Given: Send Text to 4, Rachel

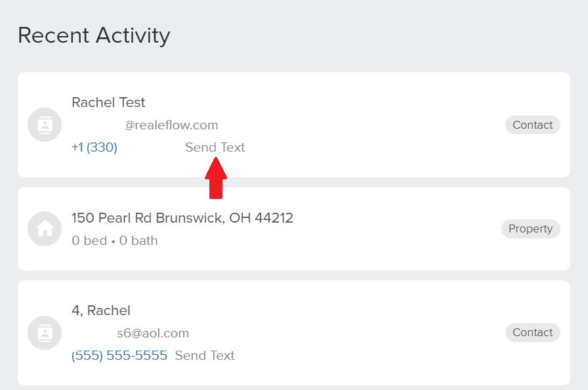Looking at the screenshot, I should point(205,355).
